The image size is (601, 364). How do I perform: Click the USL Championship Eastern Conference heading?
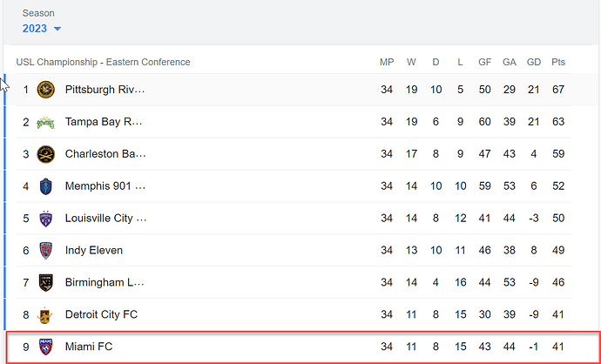click(103, 62)
